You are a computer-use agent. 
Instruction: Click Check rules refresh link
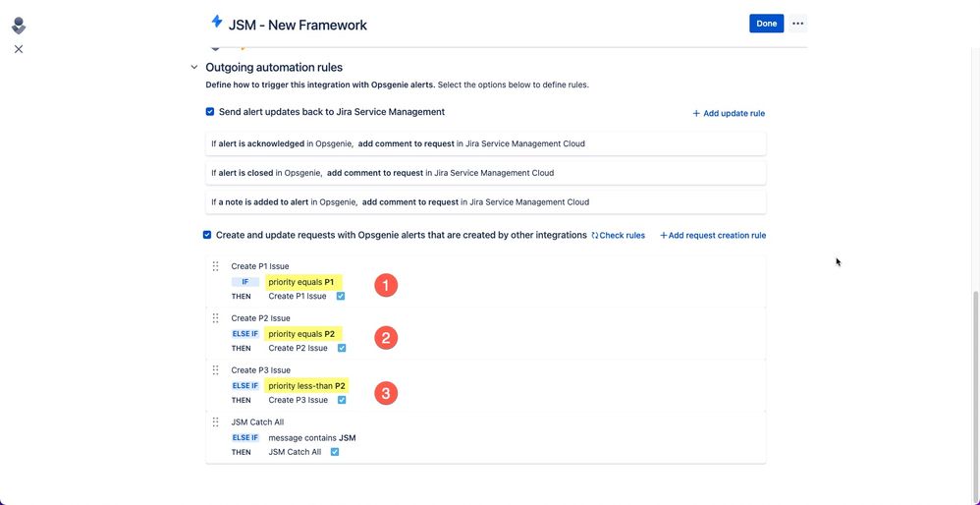point(618,236)
